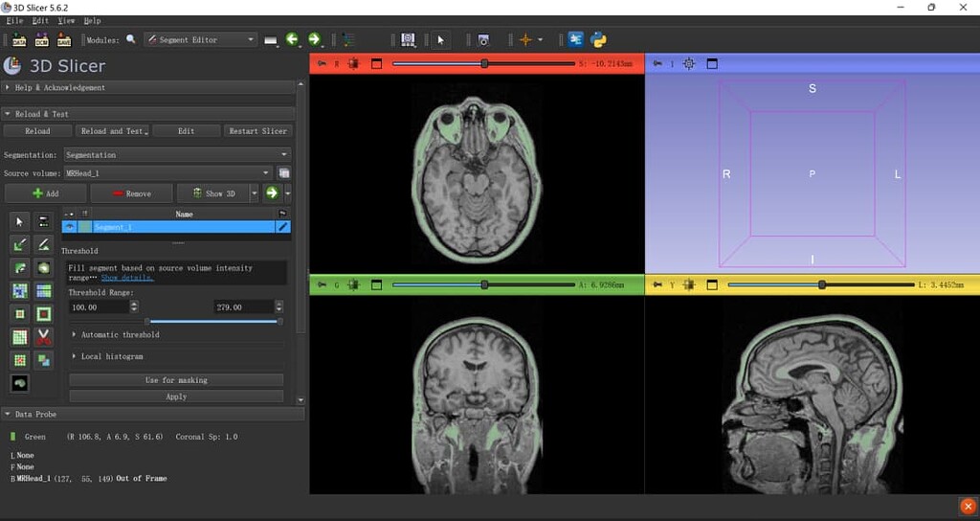Open the Python console from toolbar
980x521 pixels.
pyautogui.click(x=599, y=39)
